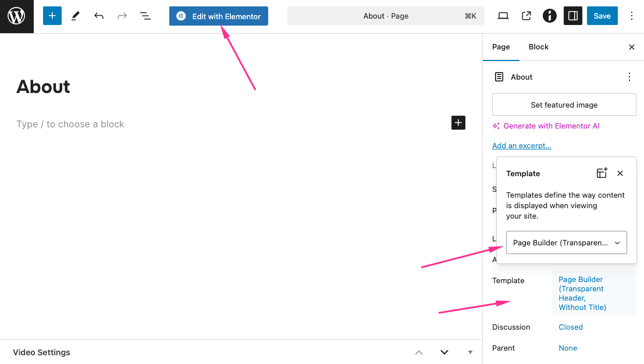Click the Add an excerpt link
Image resolution: width=644 pixels, height=364 pixels.
tap(522, 146)
